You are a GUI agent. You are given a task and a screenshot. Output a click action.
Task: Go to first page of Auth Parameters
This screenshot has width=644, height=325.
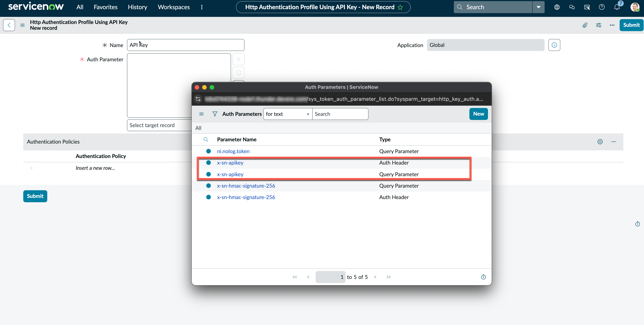294,277
